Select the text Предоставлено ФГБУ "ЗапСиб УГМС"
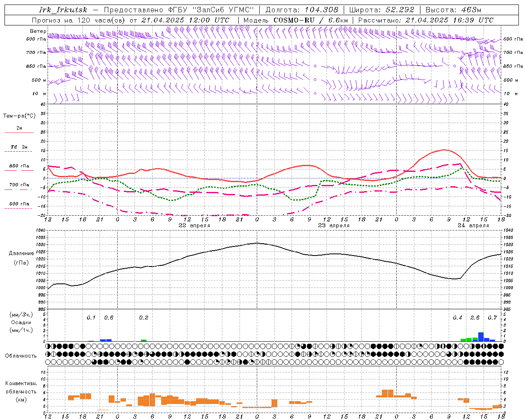This screenshot has width=525, height=420. (179, 10)
